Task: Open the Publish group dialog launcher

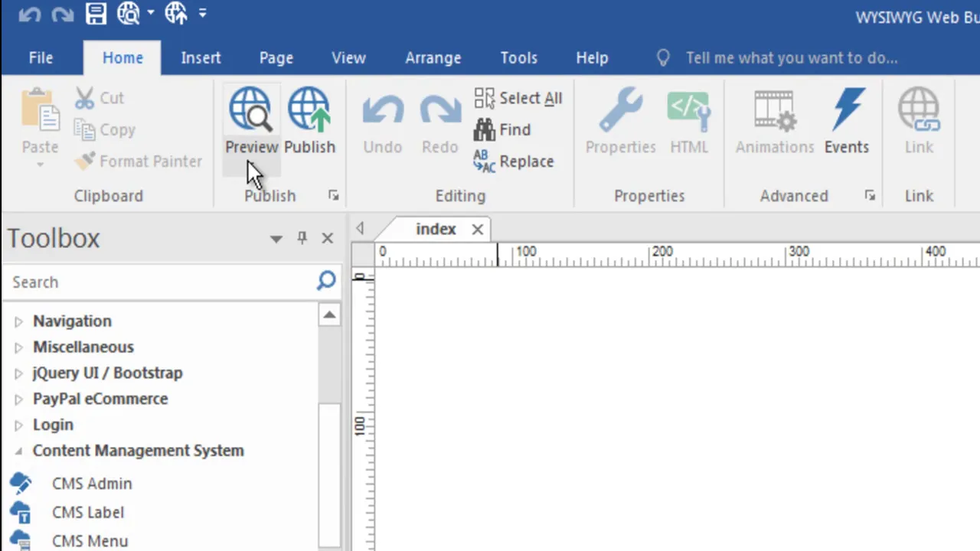Action: pyautogui.click(x=333, y=196)
